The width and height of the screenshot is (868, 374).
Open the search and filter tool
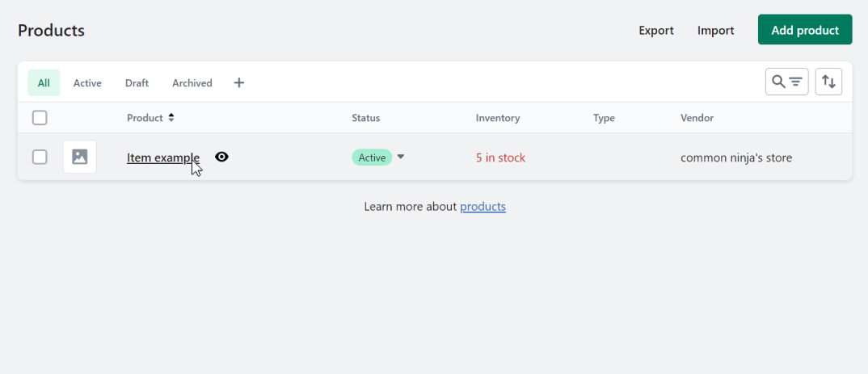pos(786,82)
